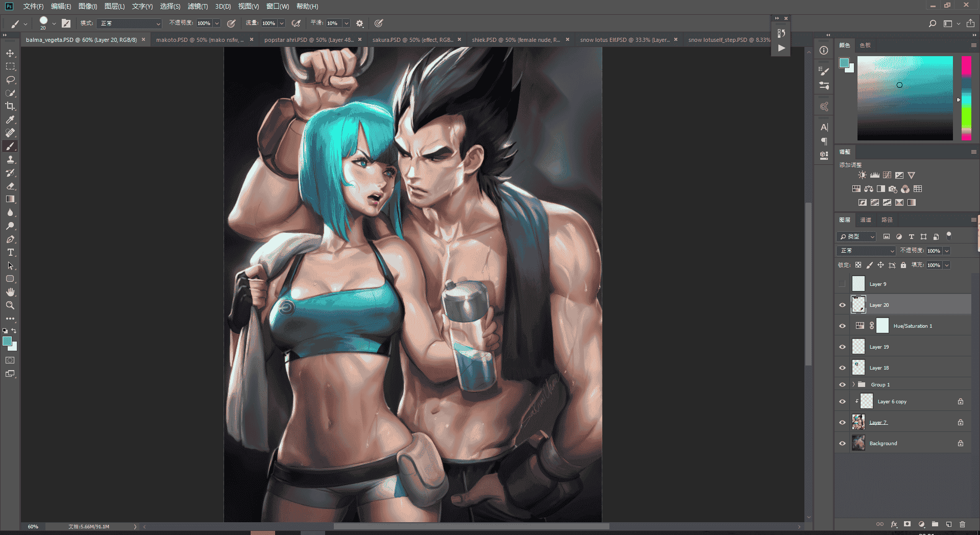Hide the Layer 20 layer

[842, 305]
